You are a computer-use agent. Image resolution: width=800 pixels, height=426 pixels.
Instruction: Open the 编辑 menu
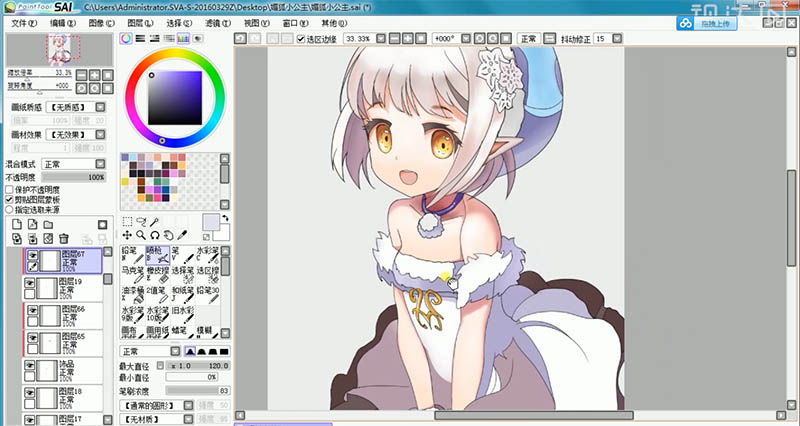point(63,23)
